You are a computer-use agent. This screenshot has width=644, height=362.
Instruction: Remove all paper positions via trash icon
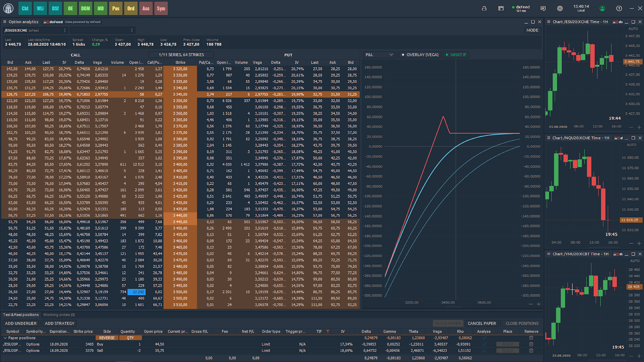pyautogui.click(x=531, y=338)
